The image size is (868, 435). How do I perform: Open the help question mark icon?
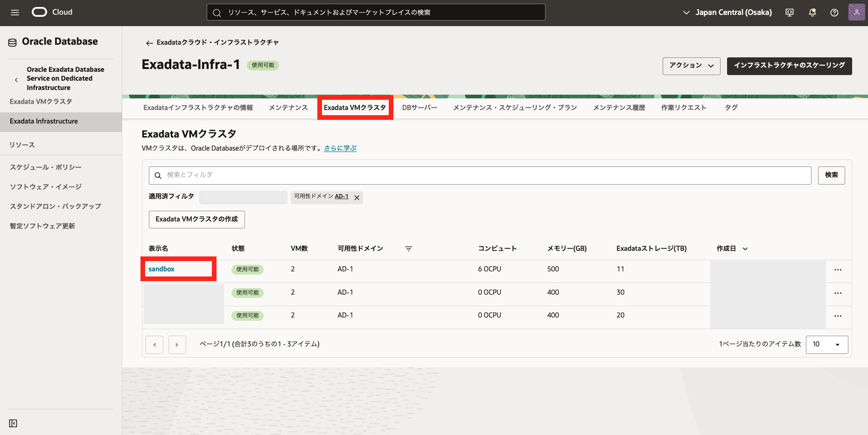point(834,13)
